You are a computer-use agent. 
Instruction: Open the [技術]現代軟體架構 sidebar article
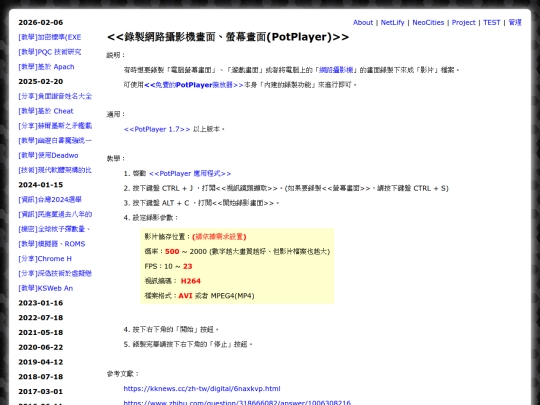point(55,170)
